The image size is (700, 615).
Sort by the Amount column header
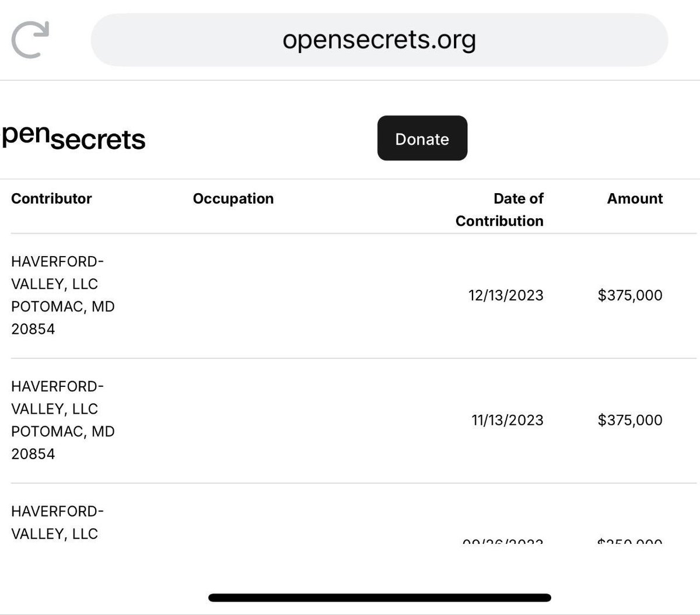pyautogui.click(x=635, y=198)
